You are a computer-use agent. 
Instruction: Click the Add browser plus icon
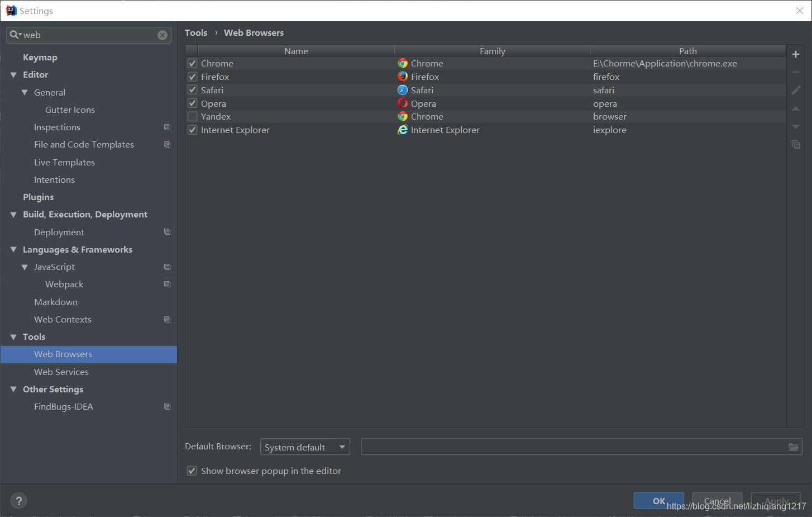[796, 54]
